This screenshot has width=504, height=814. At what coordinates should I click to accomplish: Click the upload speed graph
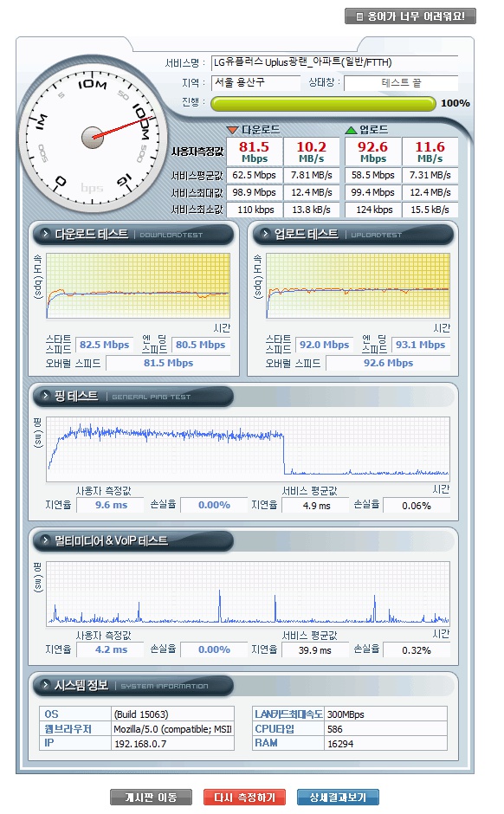(x=359, y=286)
